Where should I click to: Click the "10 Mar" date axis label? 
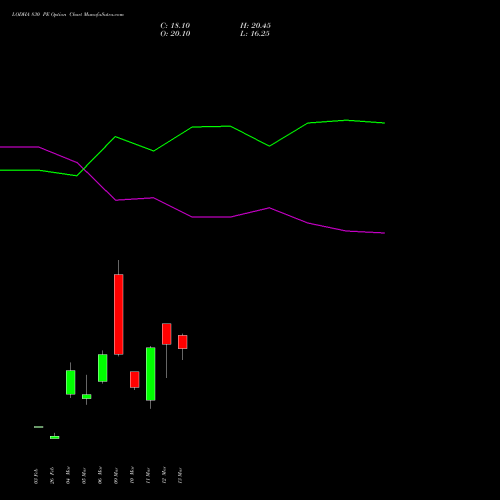(x=132, y=475)
